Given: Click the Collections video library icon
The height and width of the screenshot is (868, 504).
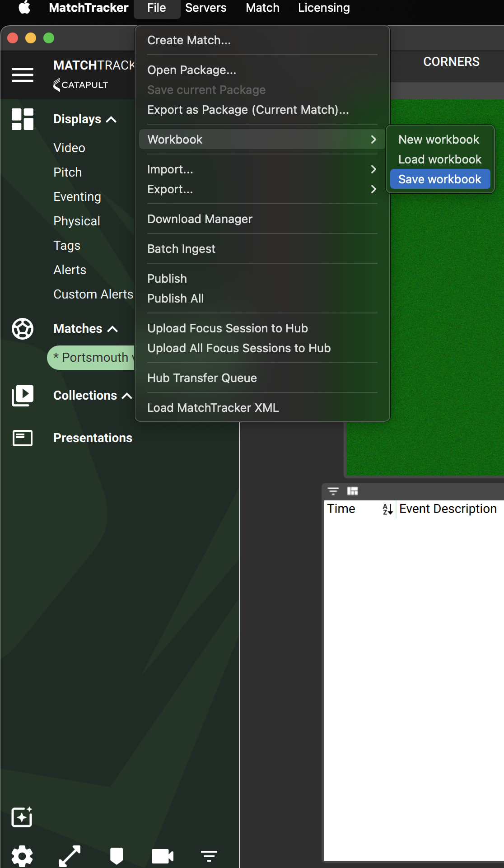Looking at the screenshot, I should click(23, 396).
